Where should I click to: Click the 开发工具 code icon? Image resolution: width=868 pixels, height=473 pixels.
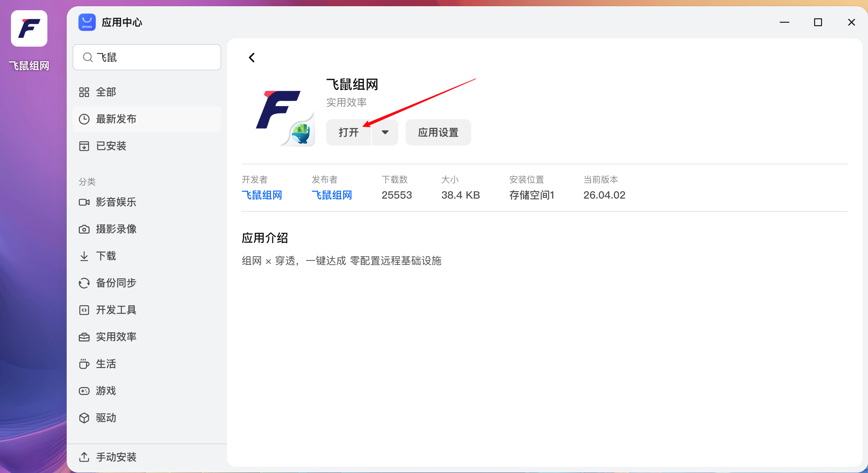pos(84,310)
